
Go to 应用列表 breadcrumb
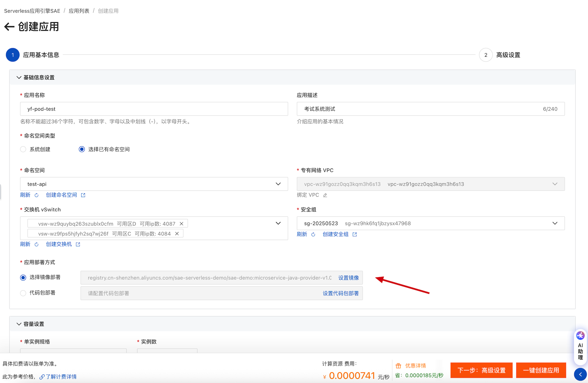tap(79, 11)
